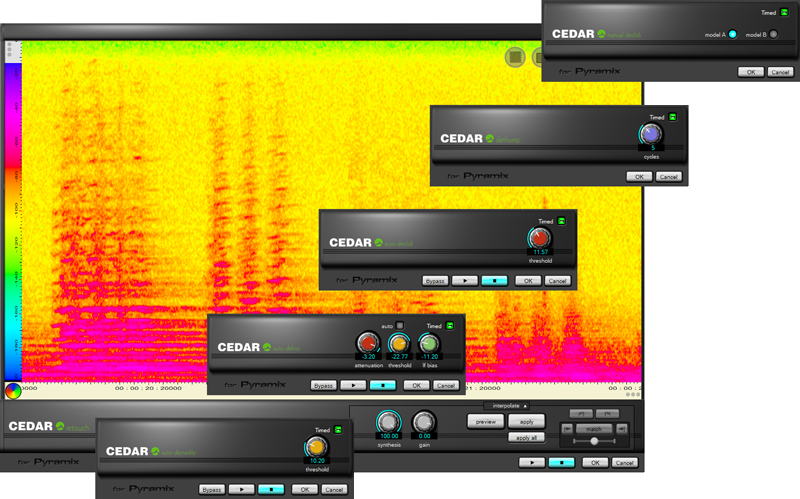This screenshot has height=499, width=800.
Task: Click the apply all button in retouch
Action: coord(527,437)
